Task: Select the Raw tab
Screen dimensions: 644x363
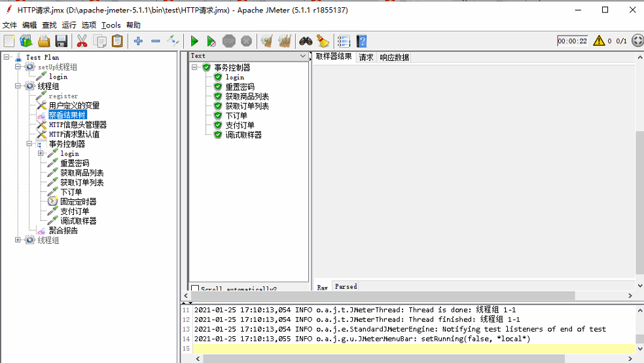Action: [x=323, y=287]
